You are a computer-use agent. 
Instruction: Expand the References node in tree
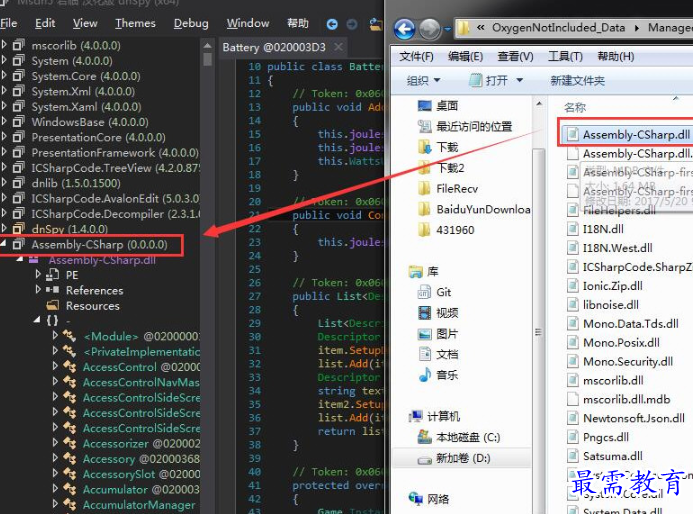38,290
